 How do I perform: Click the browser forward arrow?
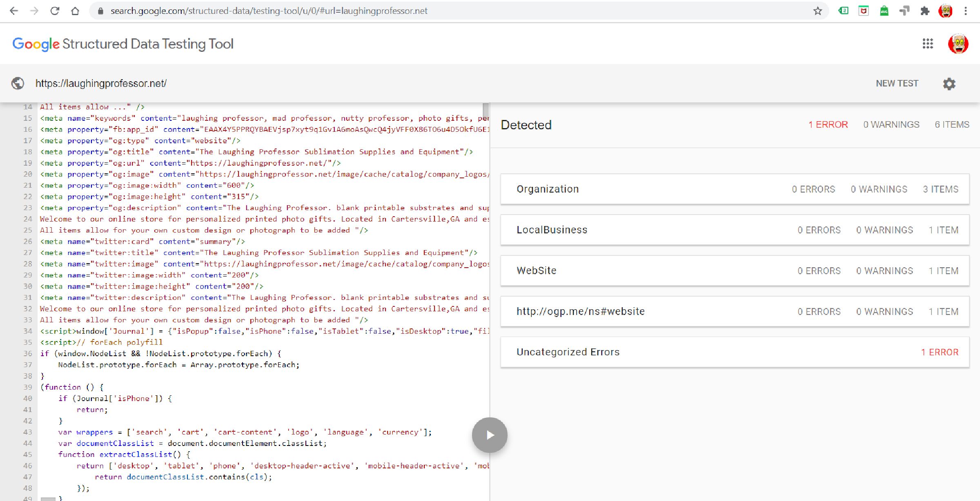(x=34, y=11)
